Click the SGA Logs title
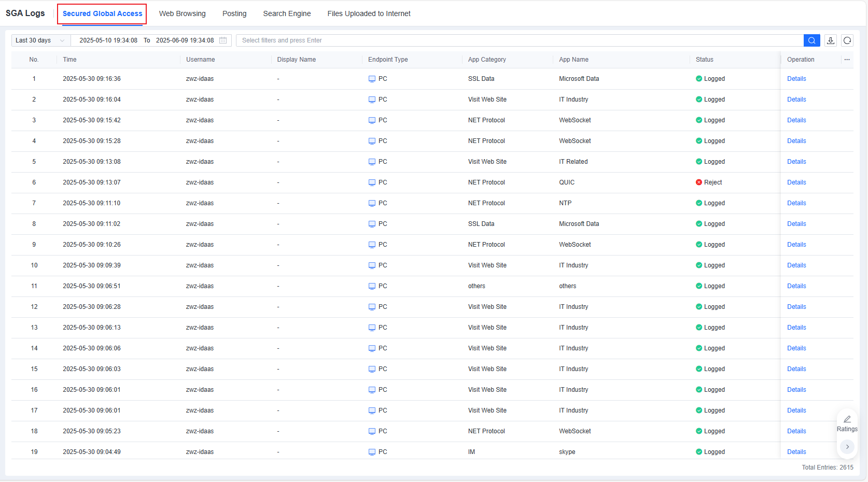The image size is (868, 482). (x=25, y=13)
